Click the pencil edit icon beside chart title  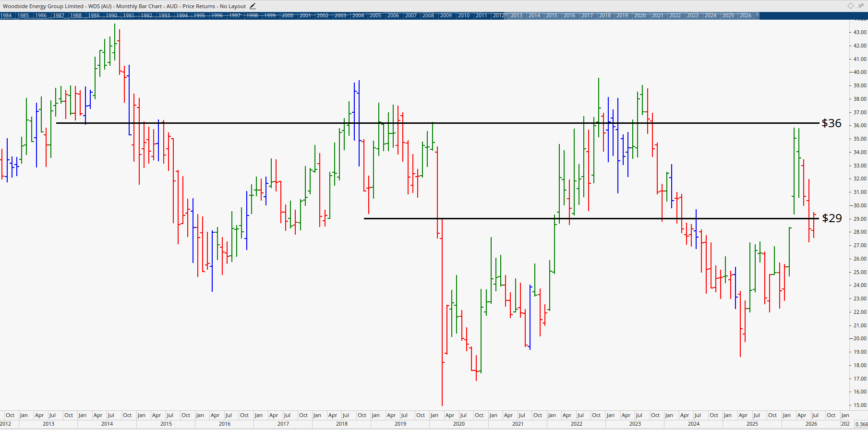253,6
